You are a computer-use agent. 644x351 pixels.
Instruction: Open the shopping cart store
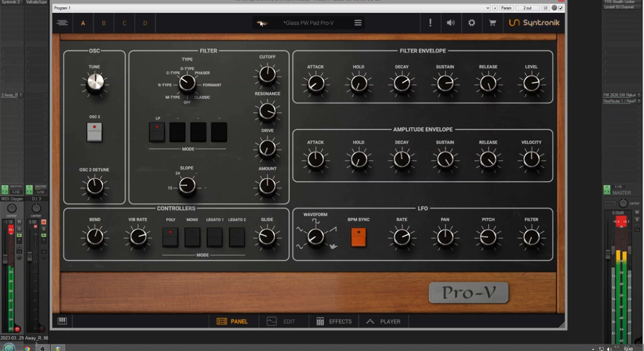coord(492,23)
